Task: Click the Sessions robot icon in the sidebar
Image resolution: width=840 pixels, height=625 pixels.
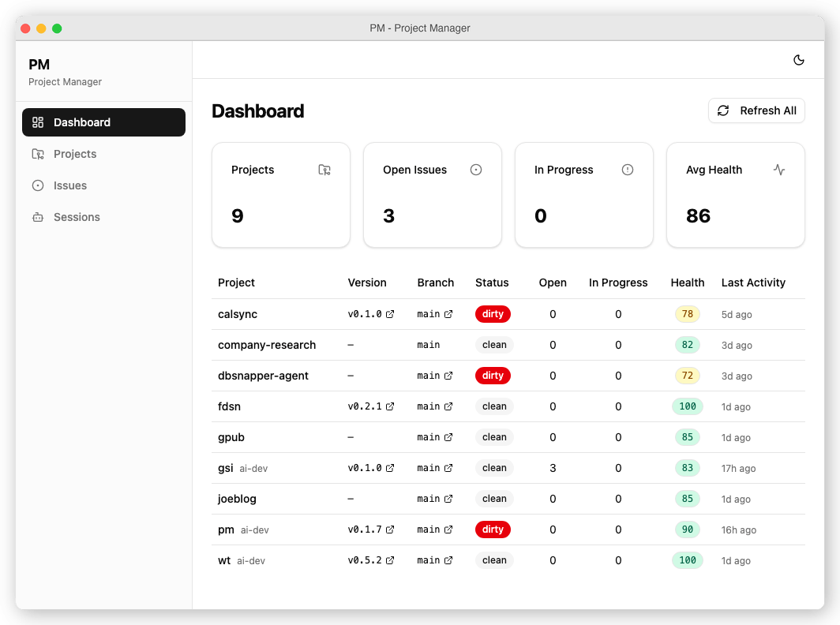Action: click(x=37, y=217)
